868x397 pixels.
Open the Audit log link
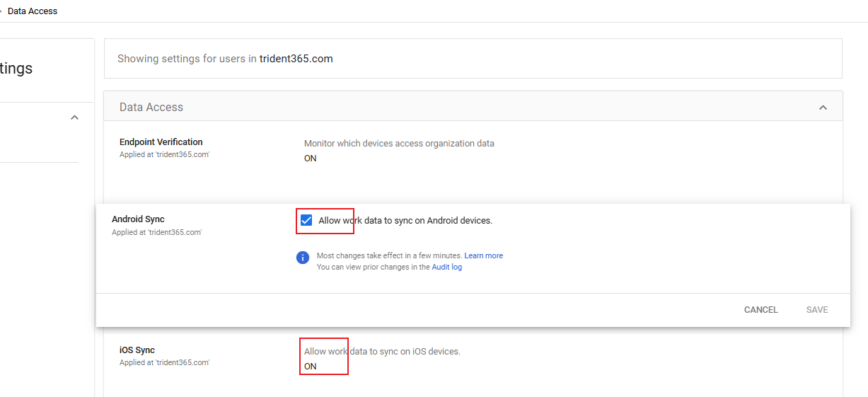[x=446, y=267]
